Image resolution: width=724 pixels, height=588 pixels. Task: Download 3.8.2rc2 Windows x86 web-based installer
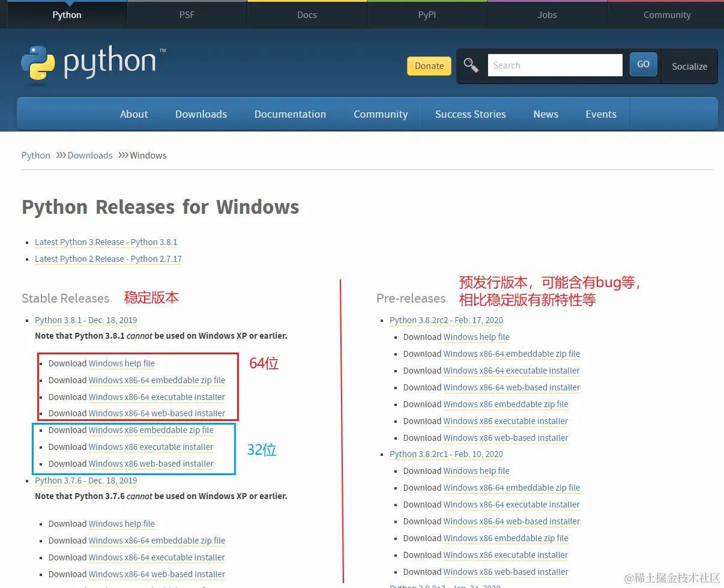click(506, 438)
